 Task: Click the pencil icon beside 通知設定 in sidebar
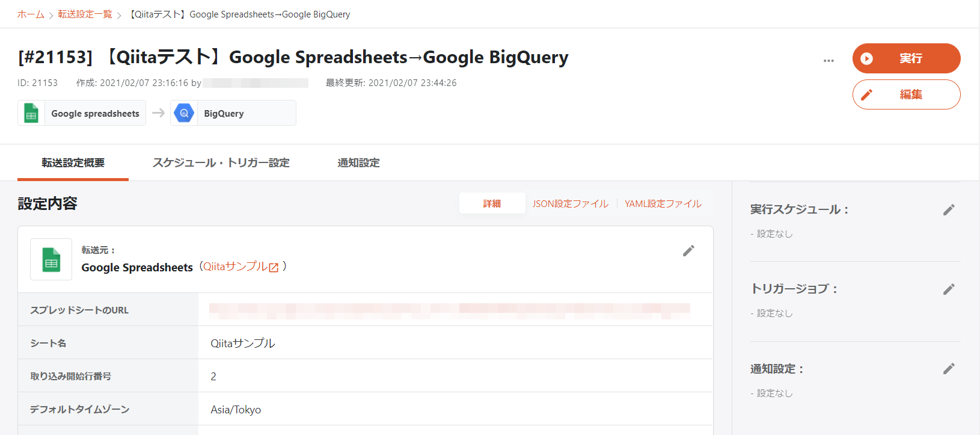[949, 369]
